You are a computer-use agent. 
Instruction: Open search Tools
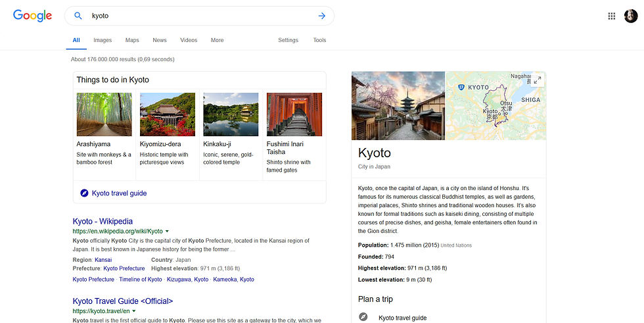pos(319,40)
